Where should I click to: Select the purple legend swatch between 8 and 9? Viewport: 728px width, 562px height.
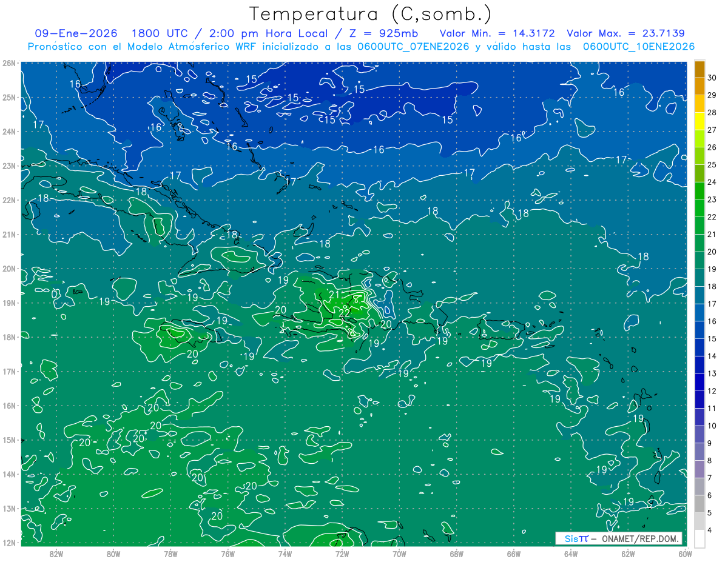click(699, 452)
